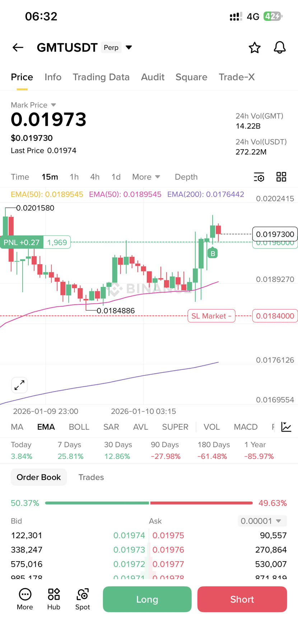
Task: Switch to Spot via bottom bar icon
Action: [83, 599]
